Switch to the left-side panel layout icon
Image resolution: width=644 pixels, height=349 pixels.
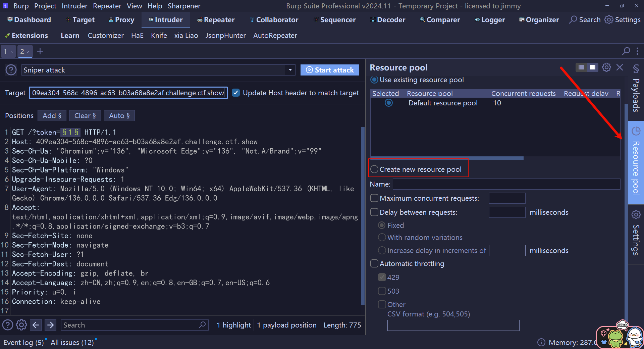[581, 67]
